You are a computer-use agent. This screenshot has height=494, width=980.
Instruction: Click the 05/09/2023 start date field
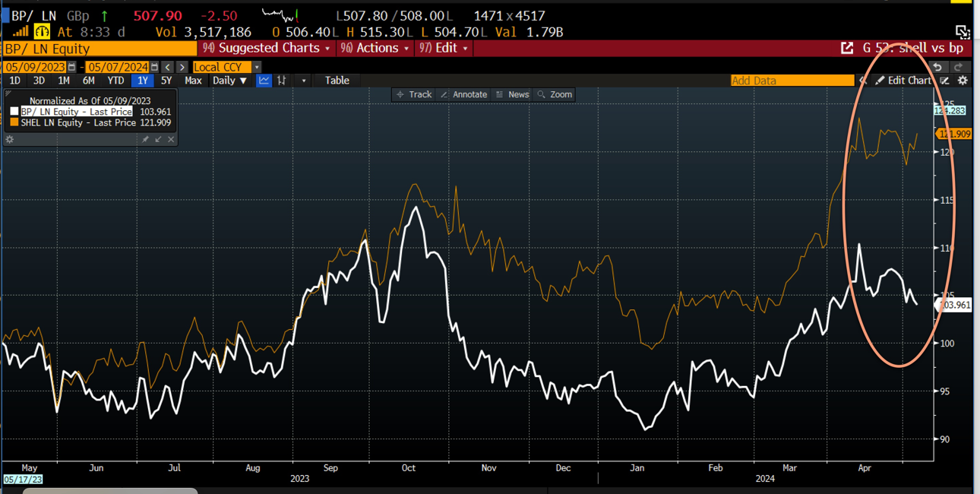34,67
